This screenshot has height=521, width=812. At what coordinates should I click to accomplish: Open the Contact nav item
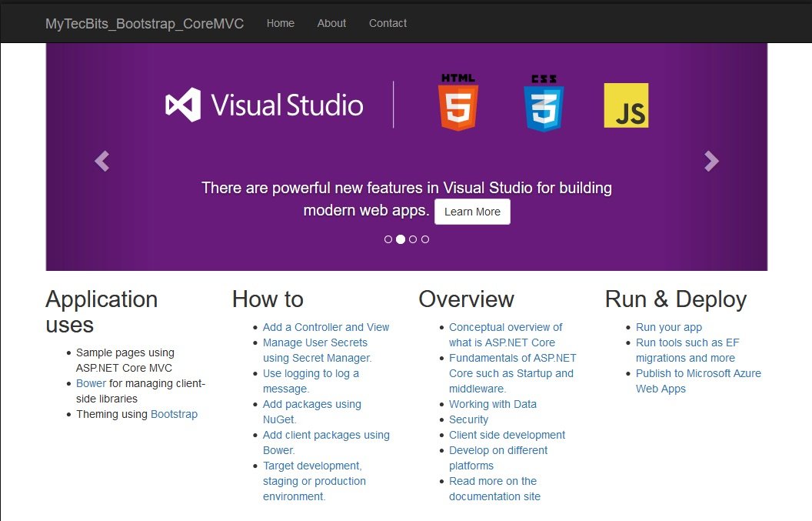pos(388,23)
